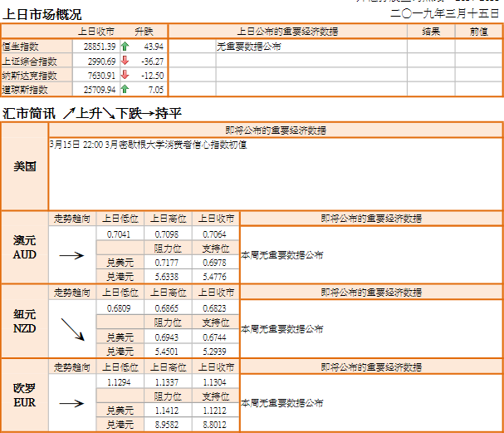This screenshot has height=433, width=504.
Task: Click AUD previous close 0.7064
Action: point(214,234)
